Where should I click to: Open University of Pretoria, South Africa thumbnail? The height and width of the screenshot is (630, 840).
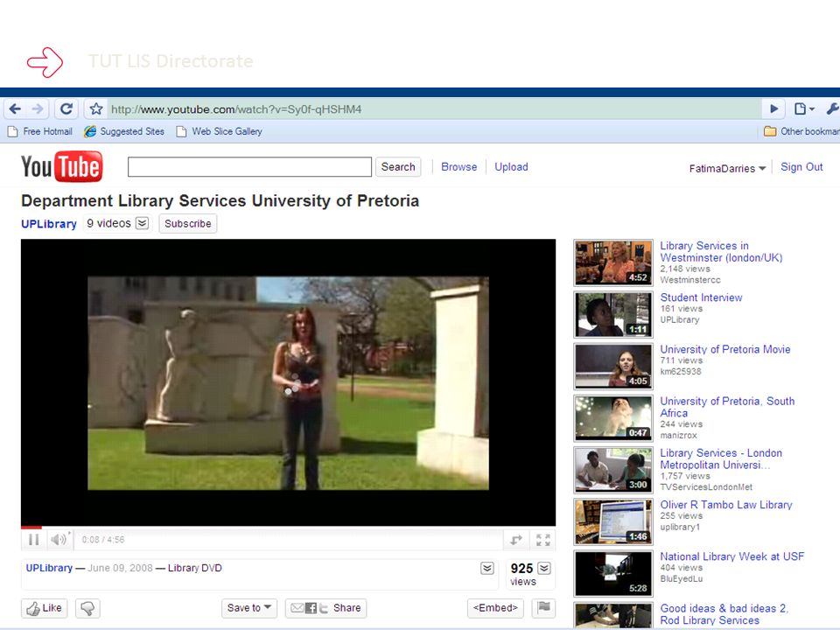(613, 418)
